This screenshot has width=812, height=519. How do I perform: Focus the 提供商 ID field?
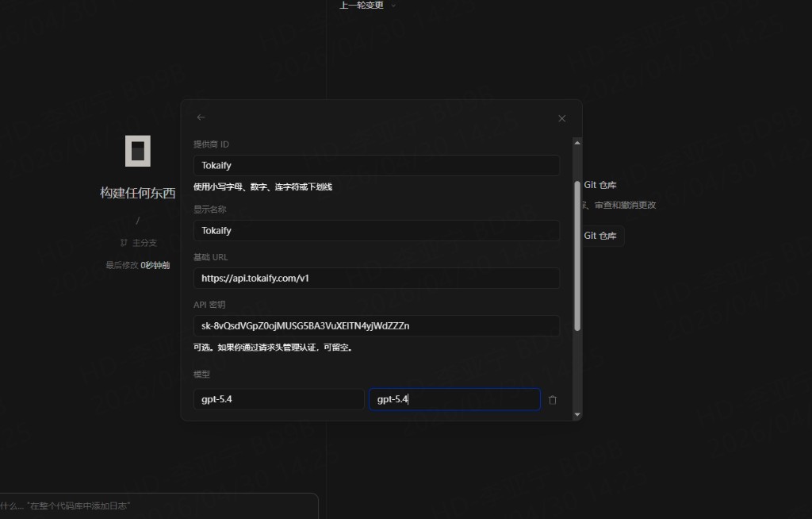pyautogui.click(x=377, y=165)
